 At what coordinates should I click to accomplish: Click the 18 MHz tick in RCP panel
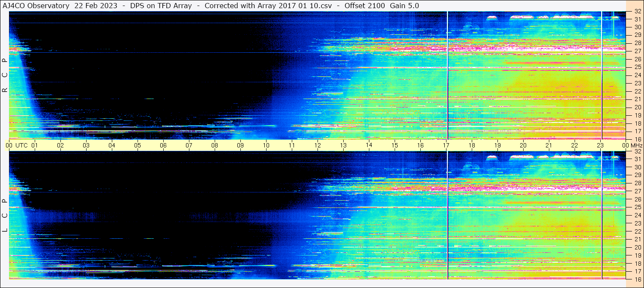tap(637, 123)
